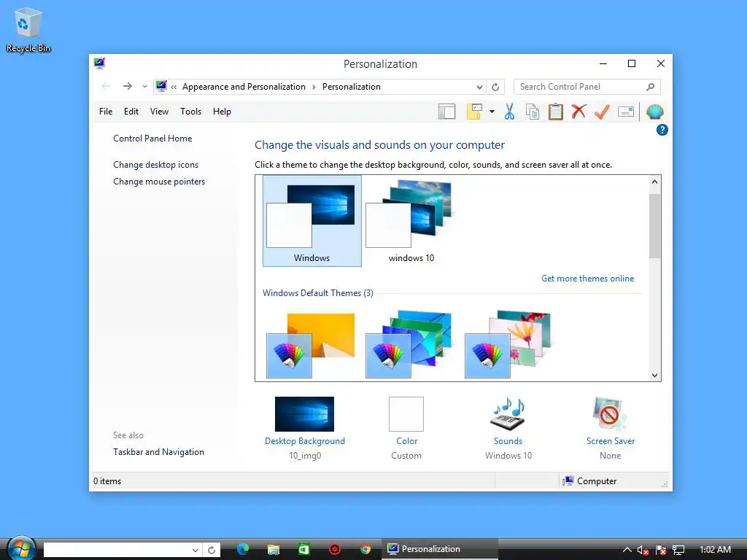Screen dimensions: 747x560
Task: Open Change mouse pointers link
Action: click(159, 182)
